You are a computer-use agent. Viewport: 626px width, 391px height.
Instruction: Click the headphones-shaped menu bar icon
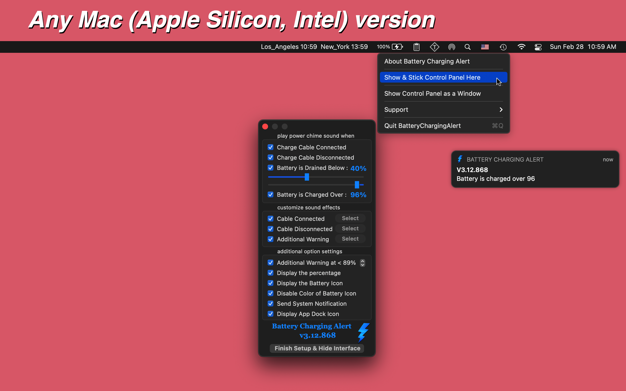tap(452, 47)
